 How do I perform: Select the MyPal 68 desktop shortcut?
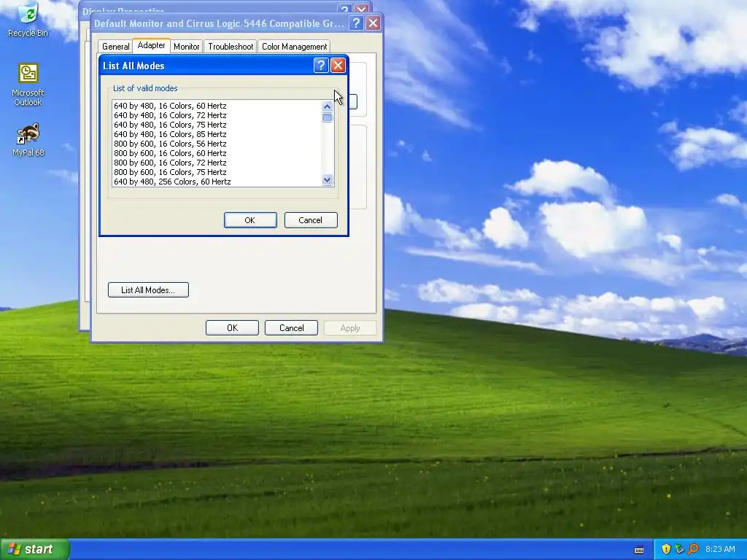click(x=28, y=140)
